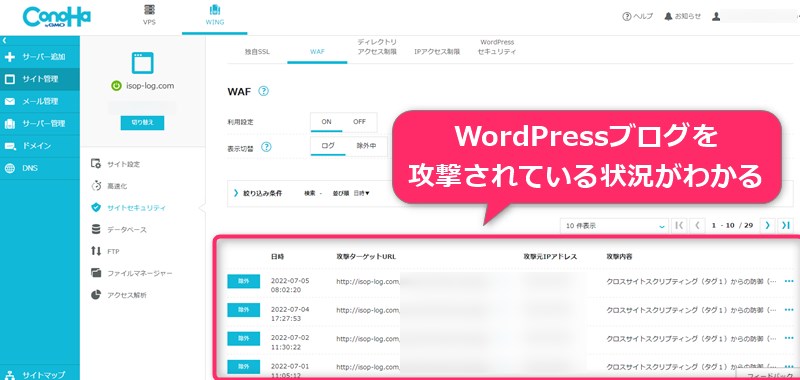Switch to WordPressセキュリティ tab
The height and width of the screenshot is (380, 800).
(497, 47)
